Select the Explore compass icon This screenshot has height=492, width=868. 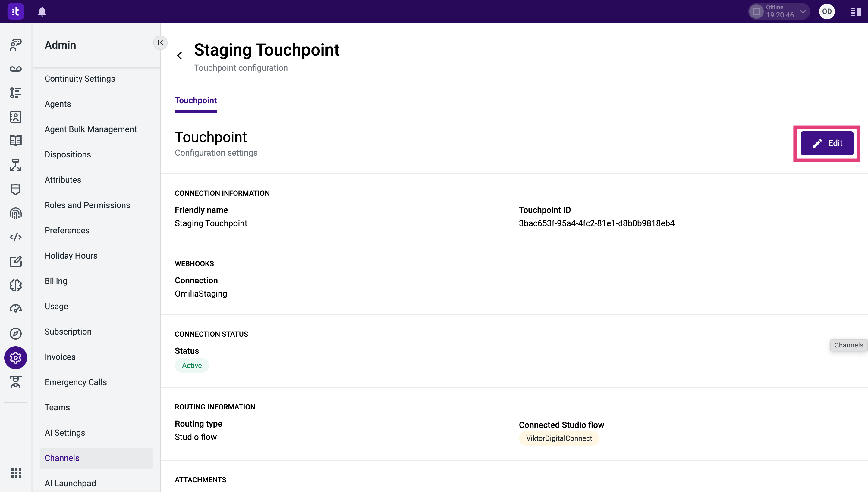[16, 334]
